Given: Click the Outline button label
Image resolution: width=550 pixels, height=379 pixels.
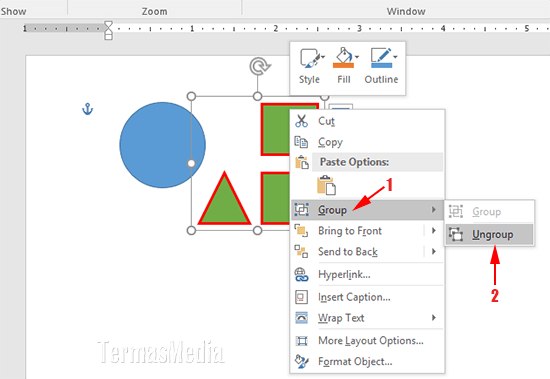Looking at the screenshot, I should (x=381, y=80).
